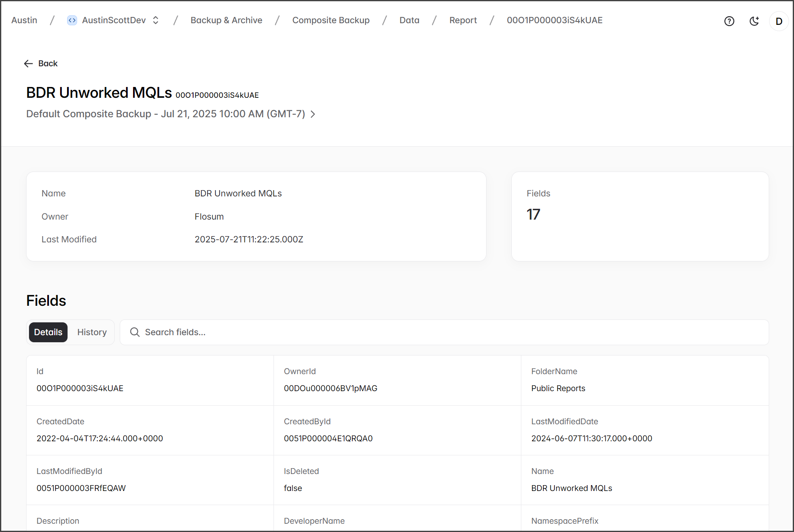Screen dimensions: 794x532
Task: Select the Details tab
Action: pyautogui.click(x=48, y=332)
